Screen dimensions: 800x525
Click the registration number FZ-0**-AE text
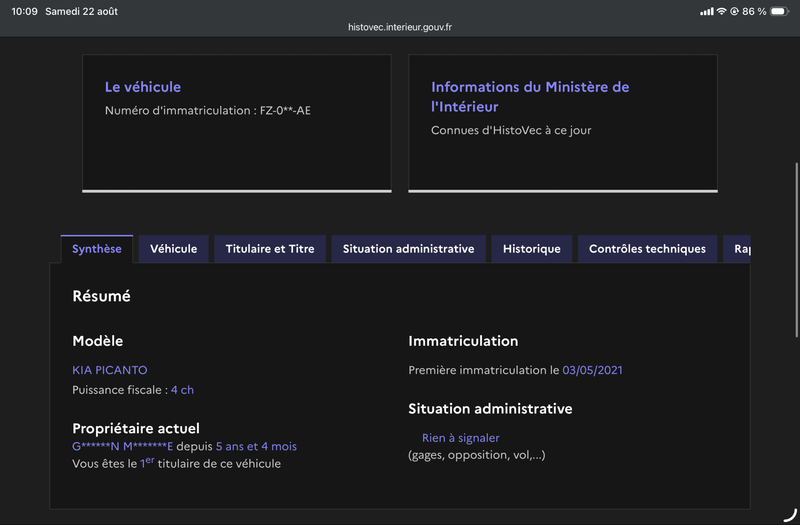(x=285, y=110)
